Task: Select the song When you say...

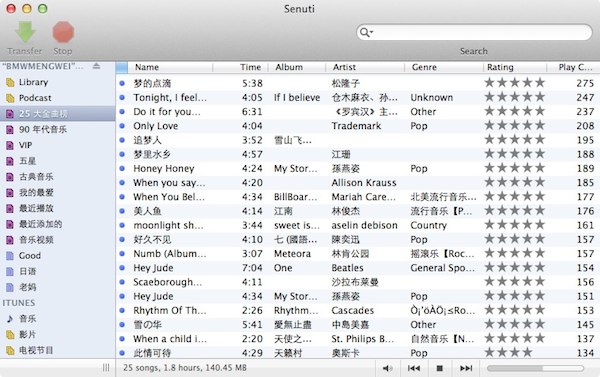Action: [x=169, y=183]
